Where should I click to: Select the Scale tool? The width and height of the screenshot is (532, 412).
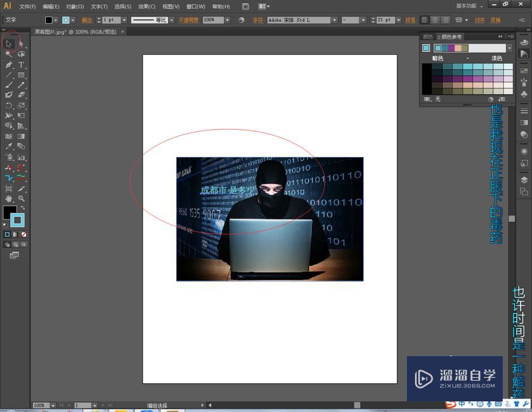pos(21,105)
